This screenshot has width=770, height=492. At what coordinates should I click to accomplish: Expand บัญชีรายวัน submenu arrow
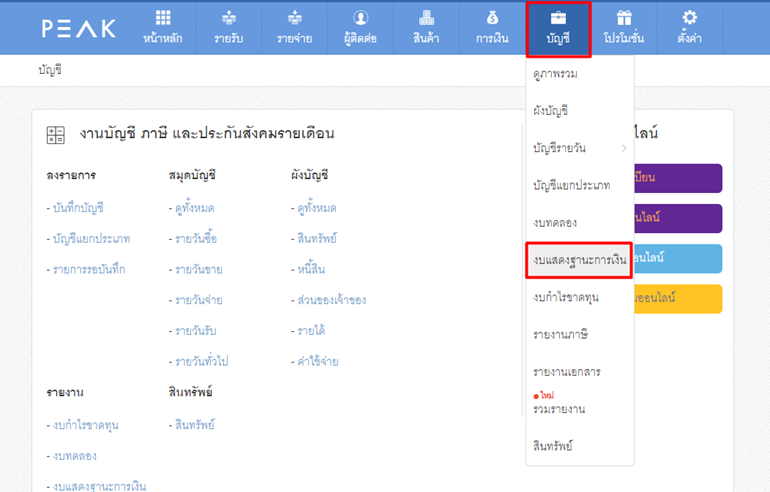click(x=624, y=148)
